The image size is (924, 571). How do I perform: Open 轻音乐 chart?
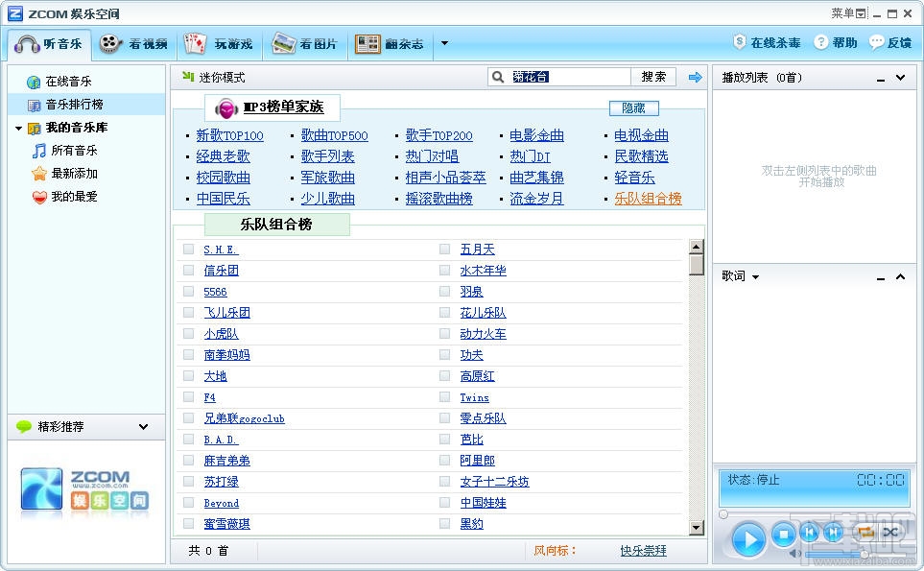point(634,178)
